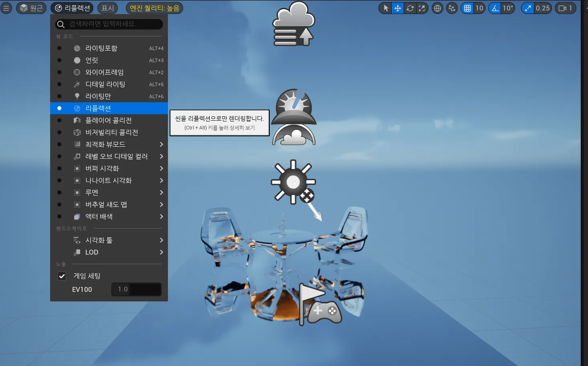The image size is (588, 366).
Task: Select the 와이어프레임 view mode
Action: coord(109,72)
